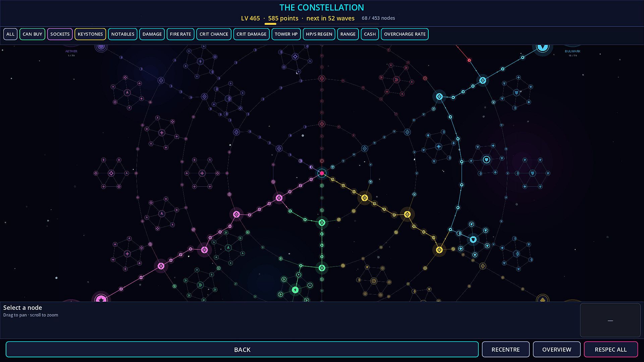The width and height of the screenshot is (644, 362).
Task: Filter nodes by OVERCHARGE RATE
Action: pos(405,34)
